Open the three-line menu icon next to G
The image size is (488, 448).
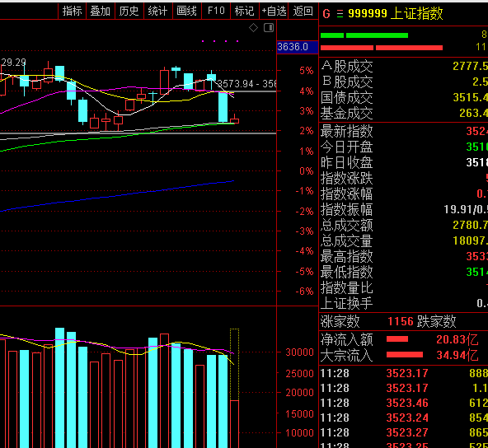coord(340,14)
